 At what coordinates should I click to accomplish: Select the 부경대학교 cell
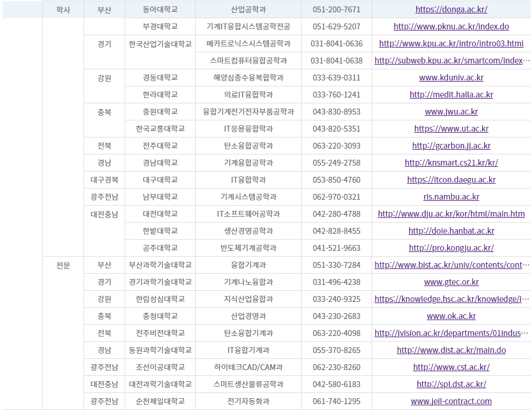coord(160,26)
